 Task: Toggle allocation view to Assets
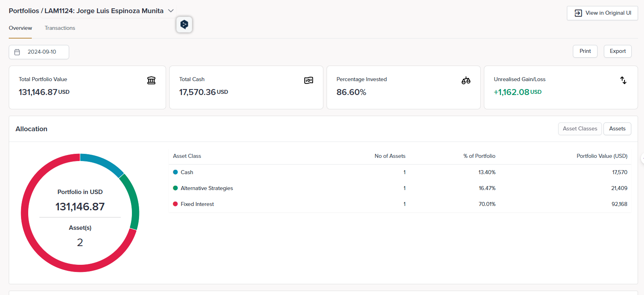click(x=617, y=129)
